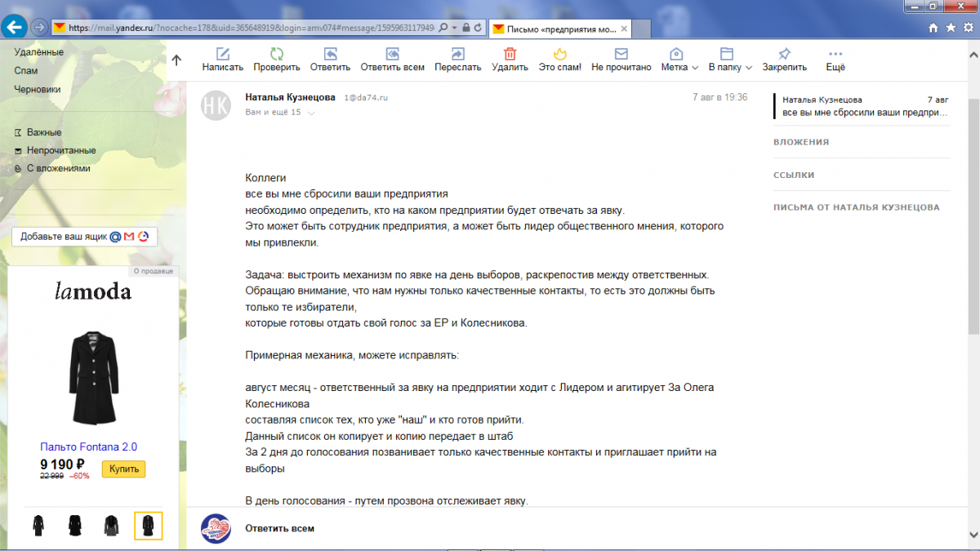Show messages flagged Важные
Image resolution: width=980 pixels, height=551 pixels.
point(44,132)
